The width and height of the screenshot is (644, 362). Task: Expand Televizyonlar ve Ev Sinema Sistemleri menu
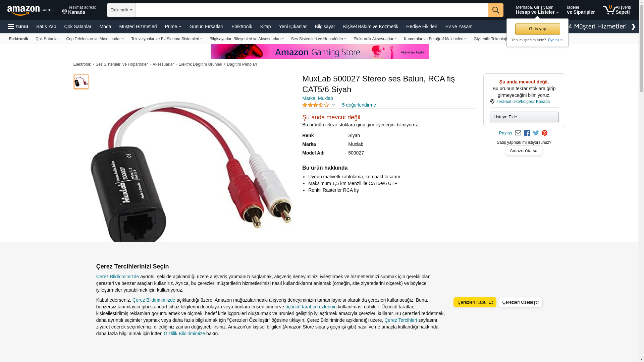(166, 39)
